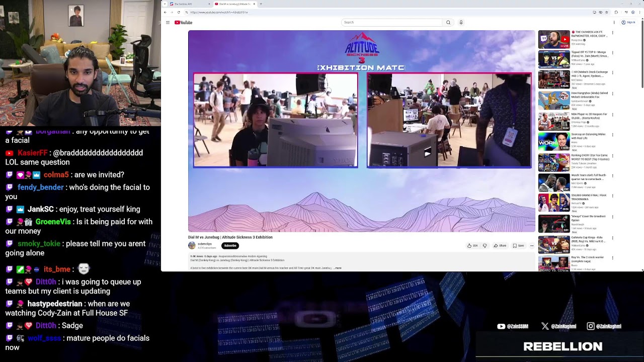The image size is (644, 362).
Task: Open Ranking EVERY Star Fox Game thumbnail
Action: [554, 162]
